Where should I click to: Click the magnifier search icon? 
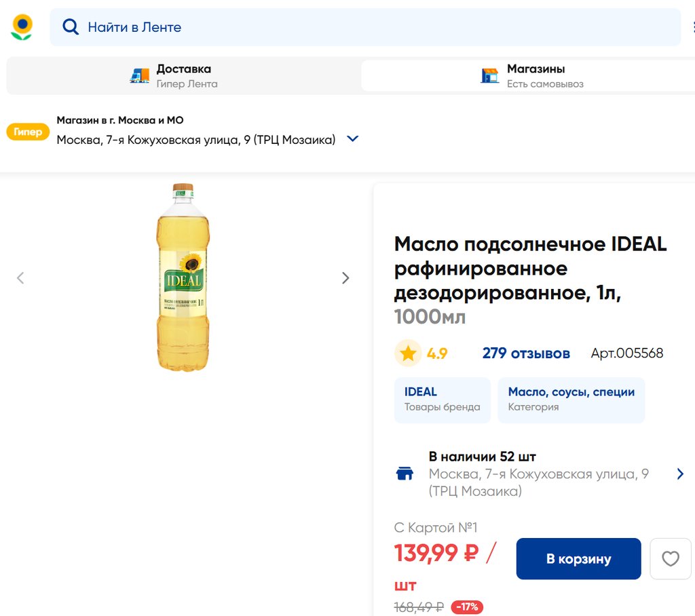[71, 27]
